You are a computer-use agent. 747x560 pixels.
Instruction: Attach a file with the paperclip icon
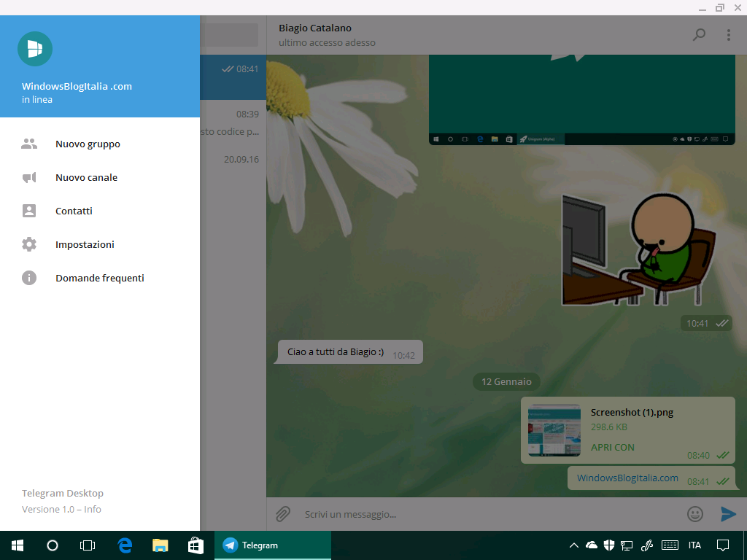(x=282, y=514)
